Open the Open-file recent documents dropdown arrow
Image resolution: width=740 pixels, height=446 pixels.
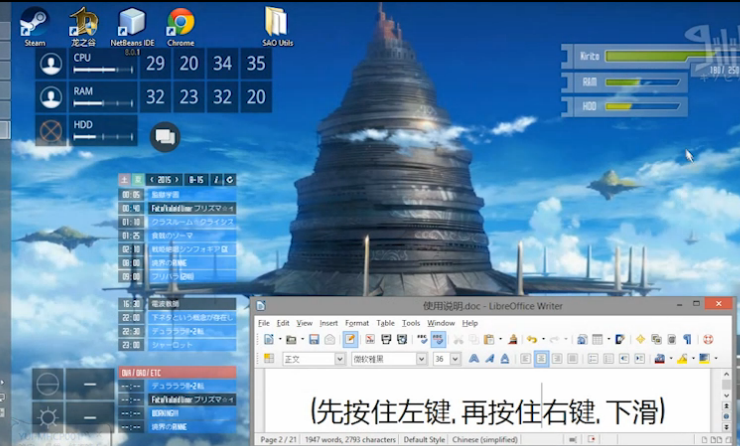click(x=302, y=339)
